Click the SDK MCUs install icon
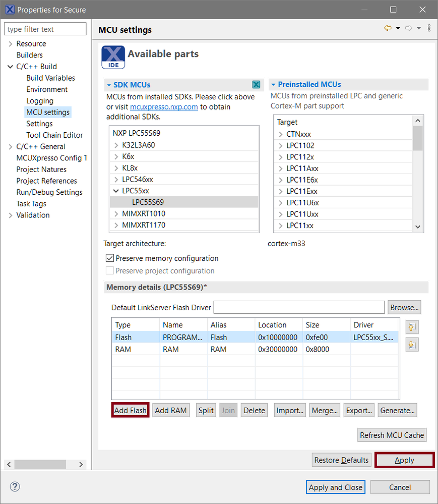This screenshot has height=504, width=438. coord(256,85)
